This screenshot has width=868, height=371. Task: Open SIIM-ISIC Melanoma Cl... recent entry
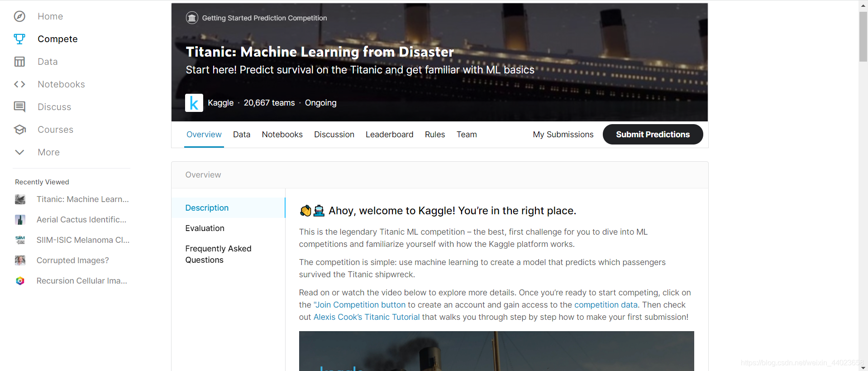pos(83,240)
